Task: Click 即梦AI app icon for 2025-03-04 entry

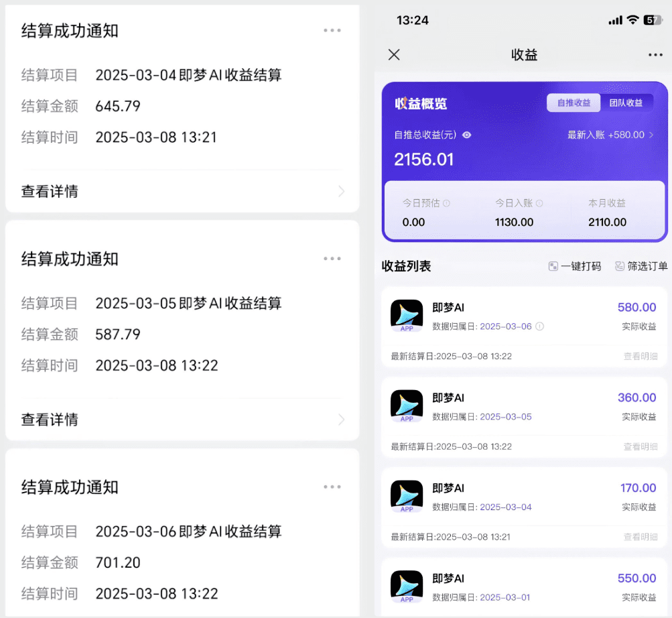Action: (407, 497)
